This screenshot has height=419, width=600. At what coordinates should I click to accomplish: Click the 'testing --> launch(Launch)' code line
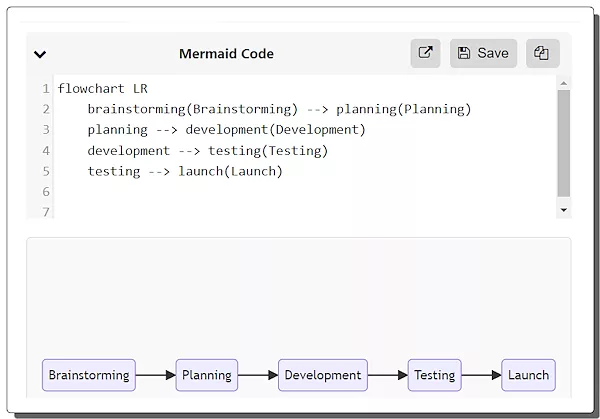(x=185, y=171)
